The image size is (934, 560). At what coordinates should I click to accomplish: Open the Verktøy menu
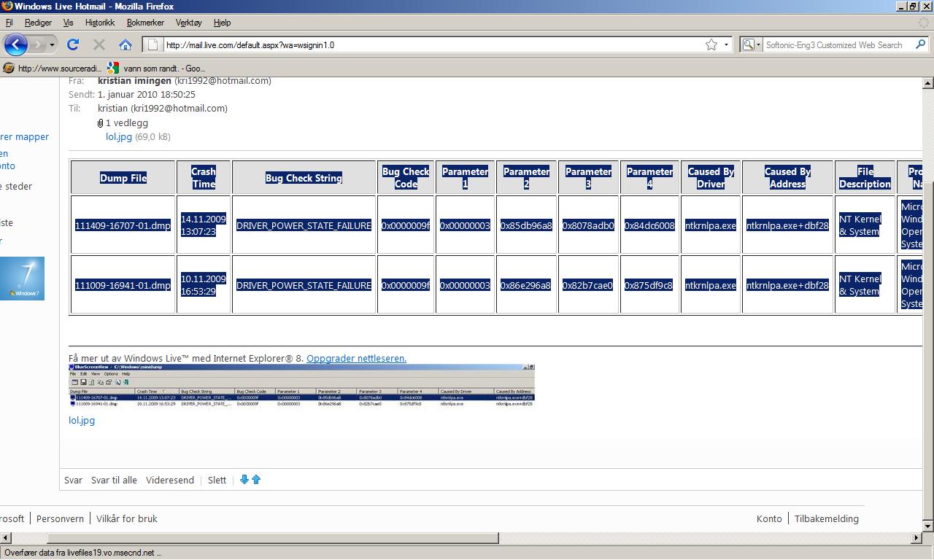tap(190, 23)
